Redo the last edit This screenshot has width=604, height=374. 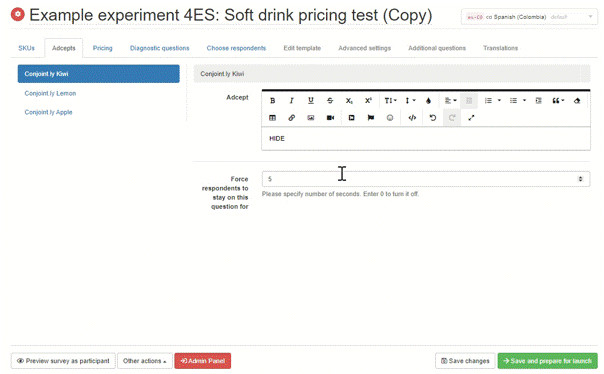tap(452, 118)
